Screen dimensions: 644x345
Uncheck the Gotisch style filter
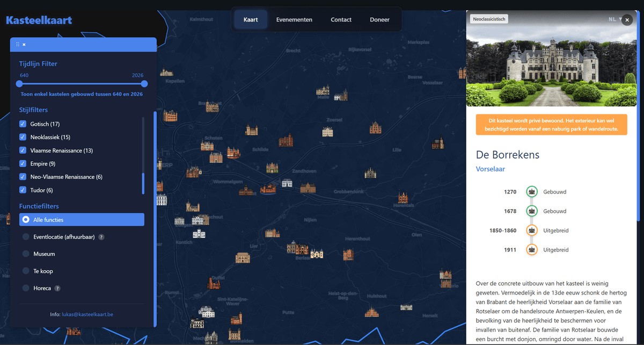click(x=23, y=124)
